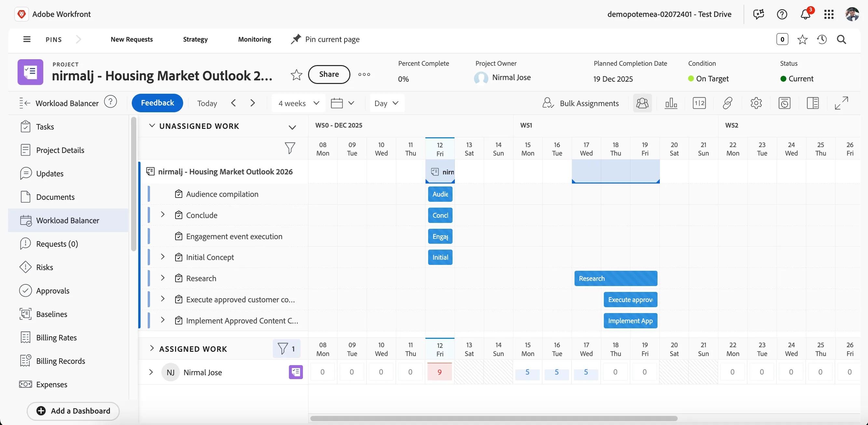Screen dimensions: 868x425
Task: Open the assigned work filter with 1 applied
Action: pyautogui.click(x=286, y=349)
